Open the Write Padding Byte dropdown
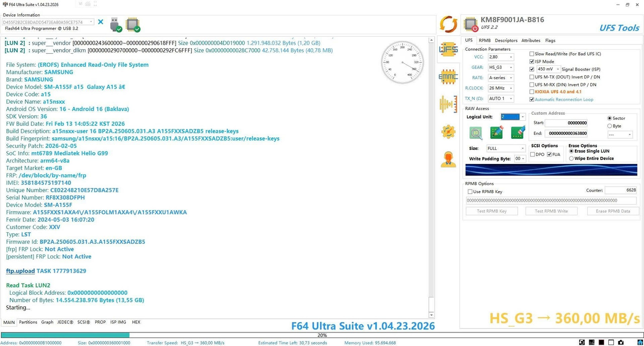This screenshot has width=644, height=346. coord(520,158)
